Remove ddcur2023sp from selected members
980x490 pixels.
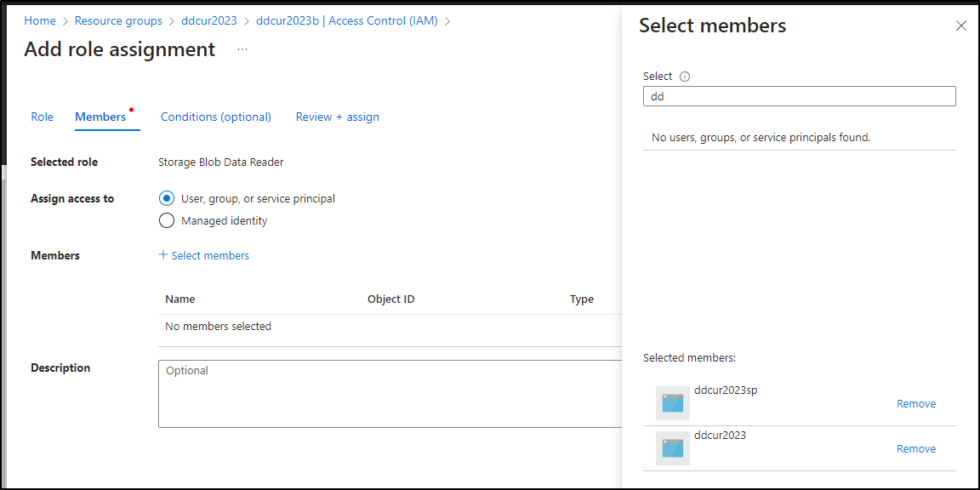pos(916,404)
